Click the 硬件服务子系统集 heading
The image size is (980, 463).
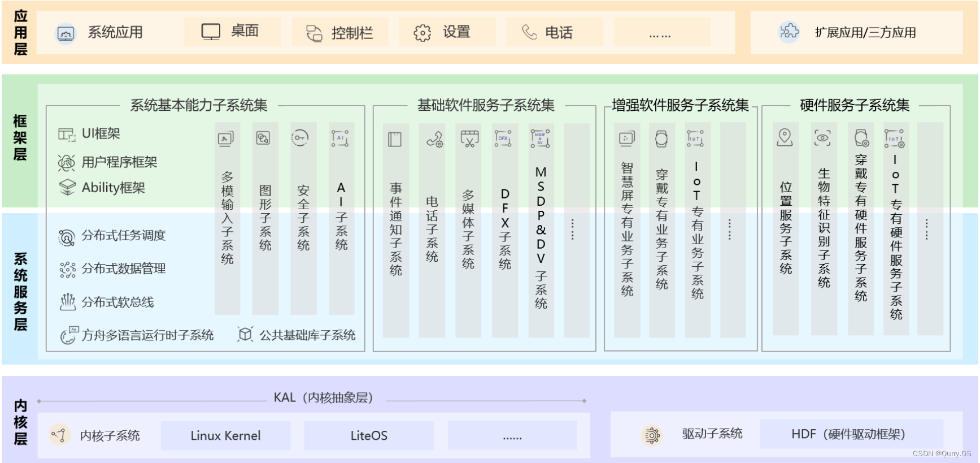pos(855,105)
